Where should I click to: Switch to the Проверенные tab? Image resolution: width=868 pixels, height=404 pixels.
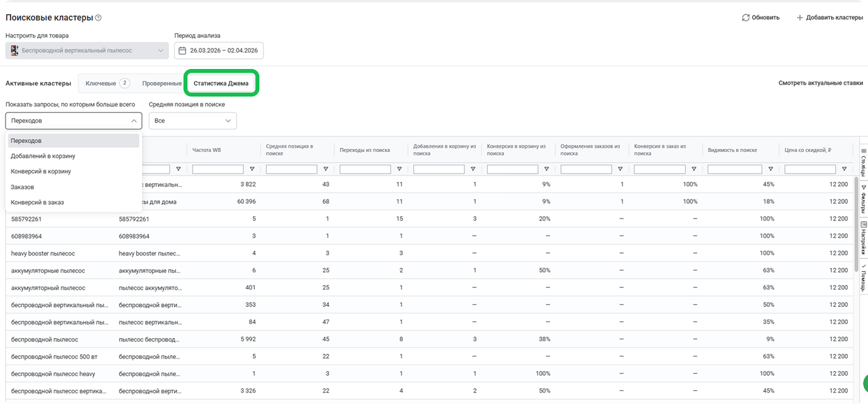coord(162,83)
